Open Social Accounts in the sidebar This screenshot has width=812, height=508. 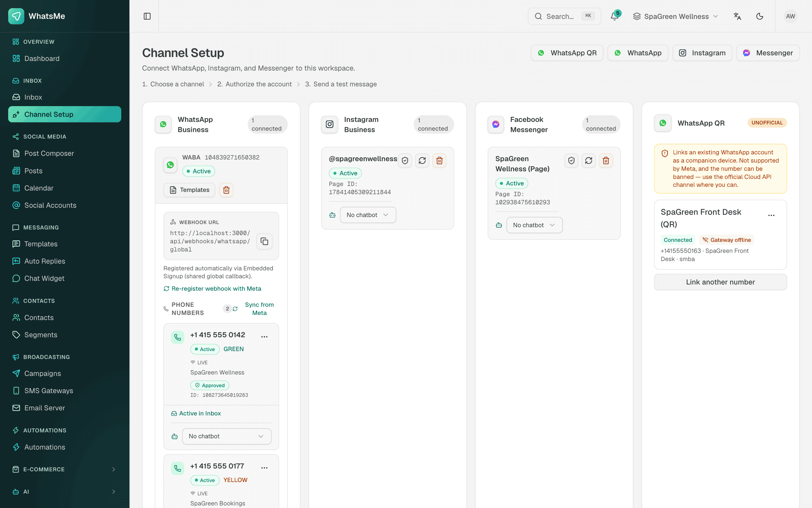pyautogui.click(x=64, y=205)
